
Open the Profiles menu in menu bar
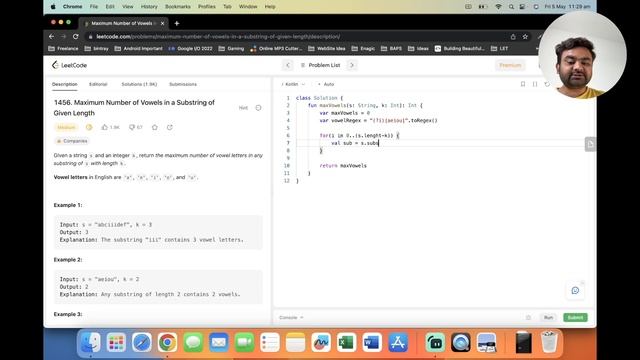(207, 7)
